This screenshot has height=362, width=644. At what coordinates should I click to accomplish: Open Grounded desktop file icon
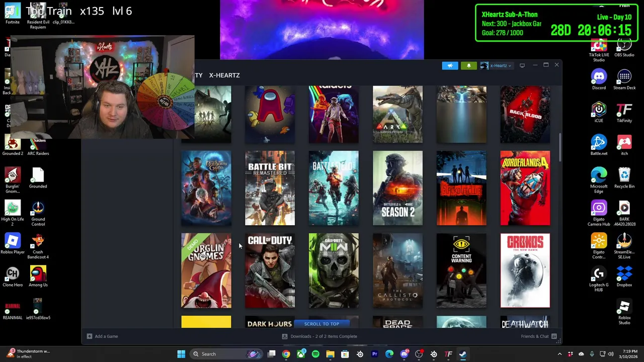coord(38,177)
